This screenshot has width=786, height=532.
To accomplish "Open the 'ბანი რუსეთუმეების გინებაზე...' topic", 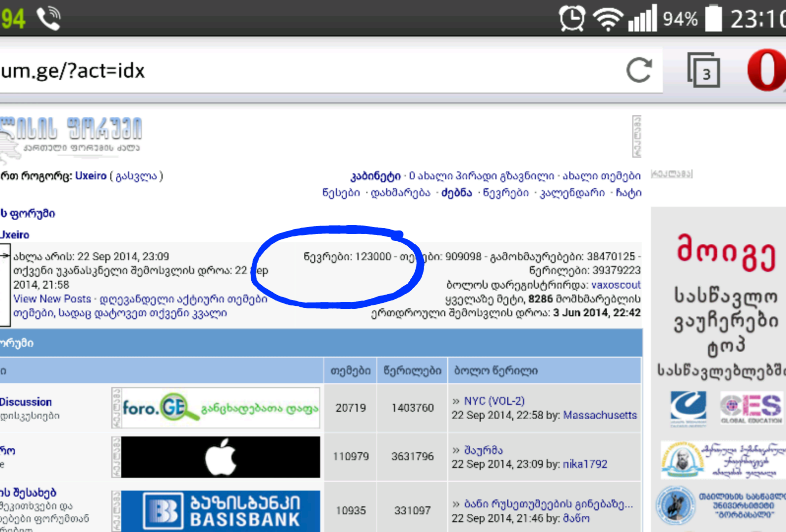I will [x=549, y=504].
